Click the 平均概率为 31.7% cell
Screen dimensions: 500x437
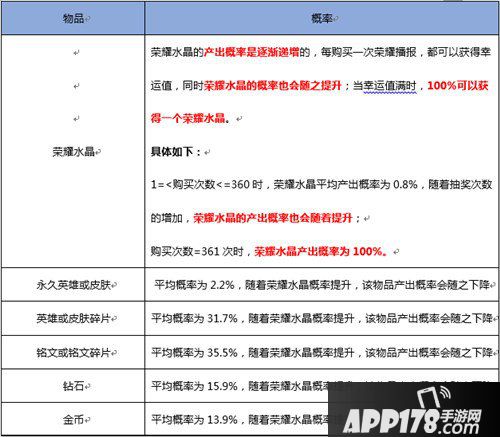tap(322, 319)
